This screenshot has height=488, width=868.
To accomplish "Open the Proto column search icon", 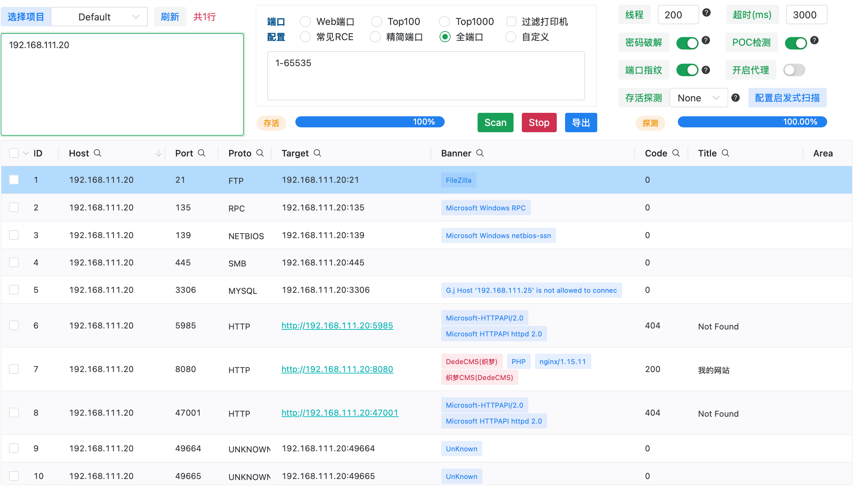I will pos(260,153).
